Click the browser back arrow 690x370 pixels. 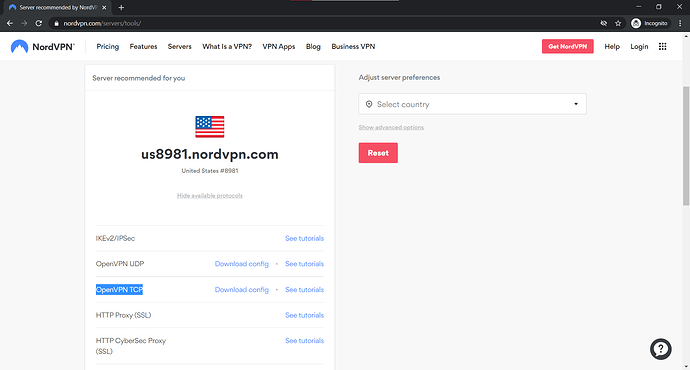(x=10, y=23)
